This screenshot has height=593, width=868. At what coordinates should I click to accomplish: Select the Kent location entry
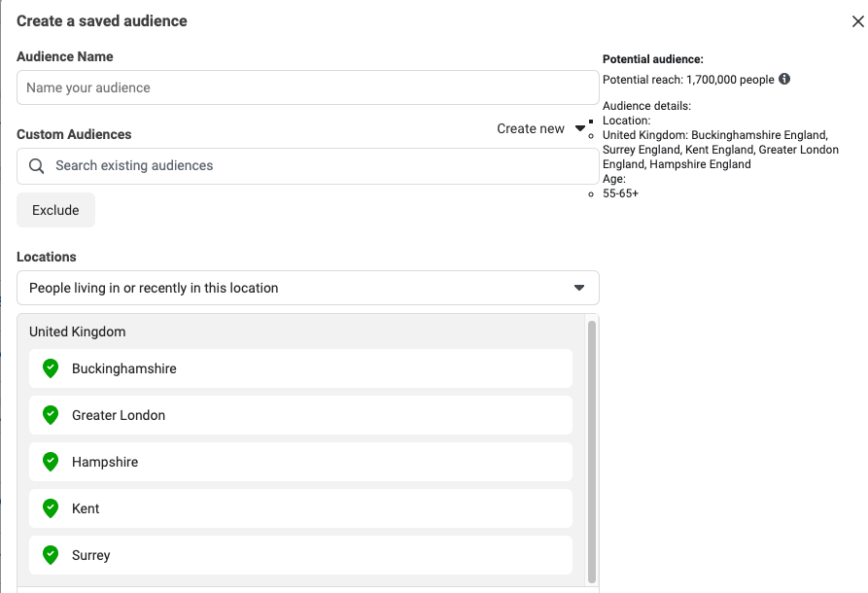point(300,507)
